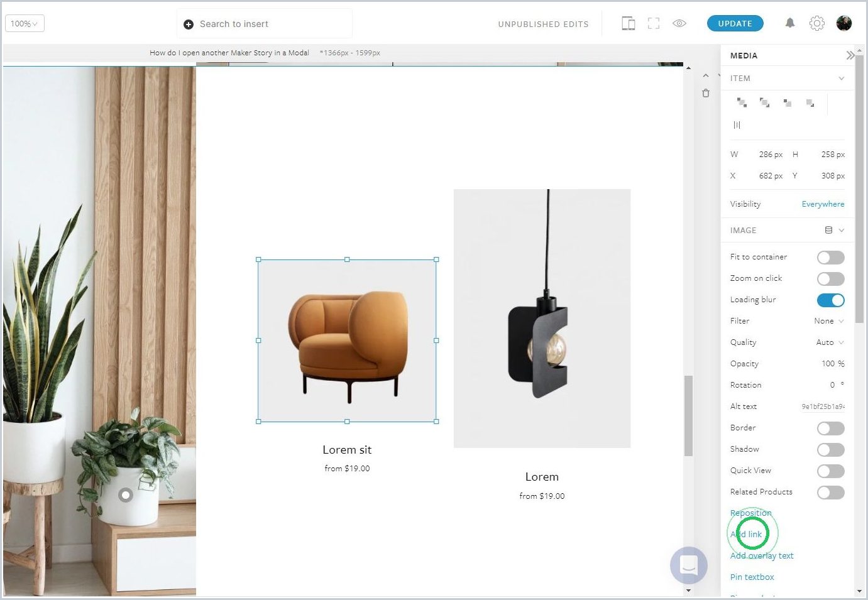Toggle Quick View switch
868x600 pixels.
click(830, 471)
